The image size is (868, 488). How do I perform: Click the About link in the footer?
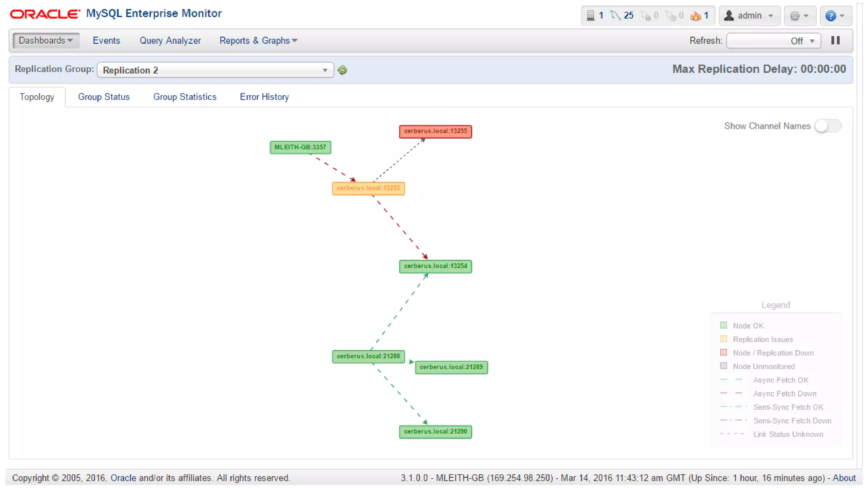[844, 478]
